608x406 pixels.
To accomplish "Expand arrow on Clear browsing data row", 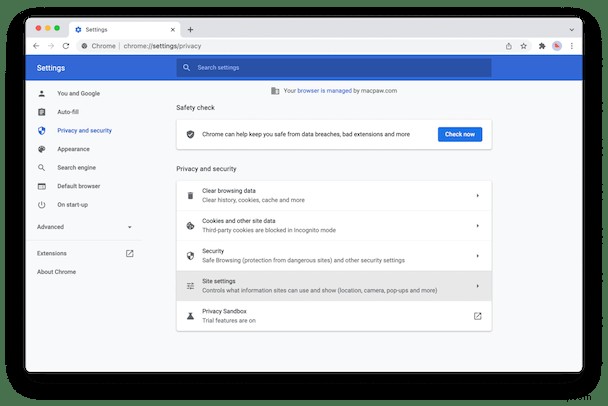I will [x=478, y=195].
